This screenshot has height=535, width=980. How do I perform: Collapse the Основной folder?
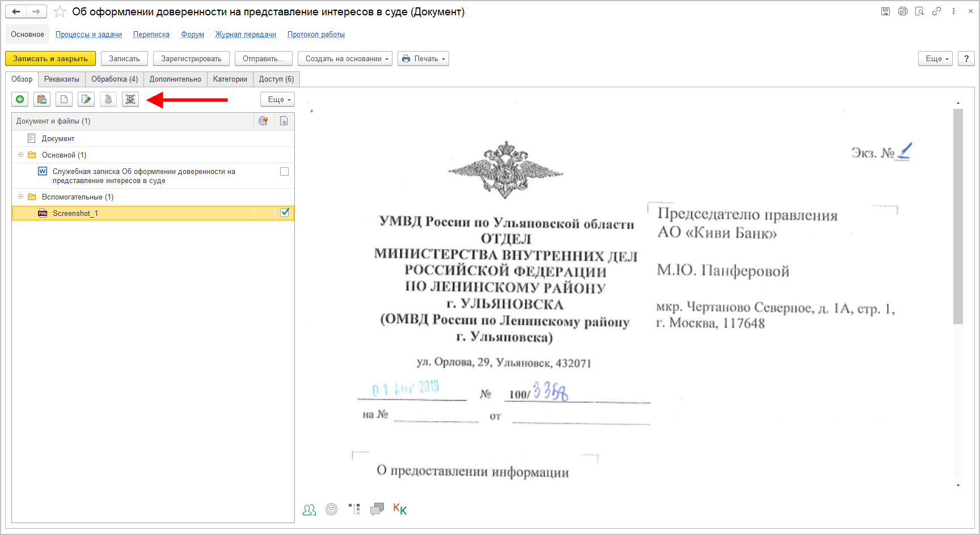21,155
